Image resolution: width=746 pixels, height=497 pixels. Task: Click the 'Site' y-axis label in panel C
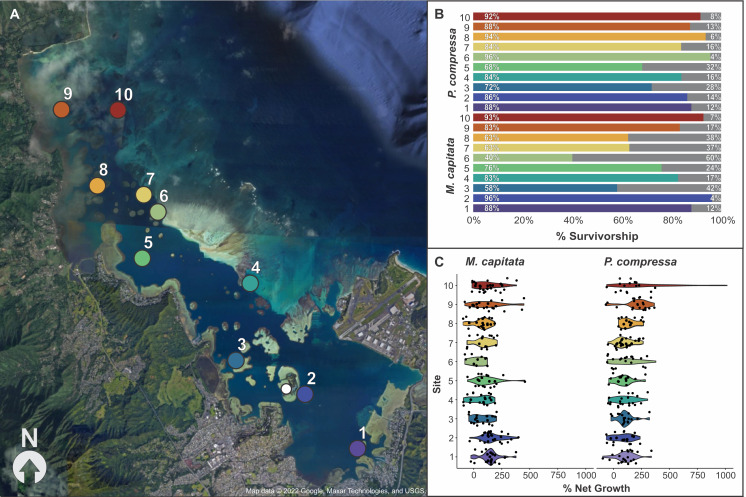(x=437, y=383)
